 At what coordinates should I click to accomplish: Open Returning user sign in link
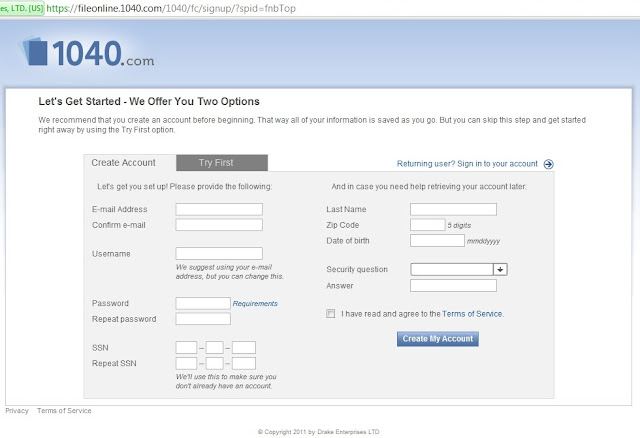coord(467,164)
